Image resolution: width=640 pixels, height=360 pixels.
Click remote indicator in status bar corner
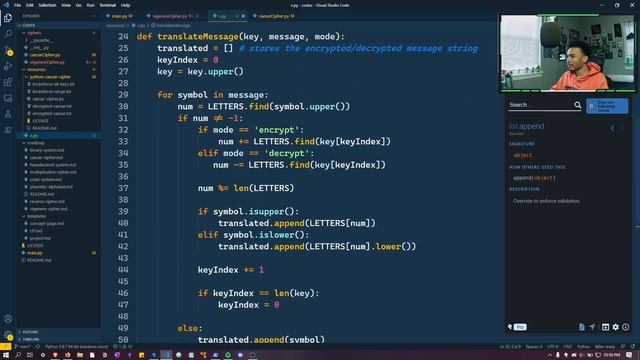[x=5, y=347]
